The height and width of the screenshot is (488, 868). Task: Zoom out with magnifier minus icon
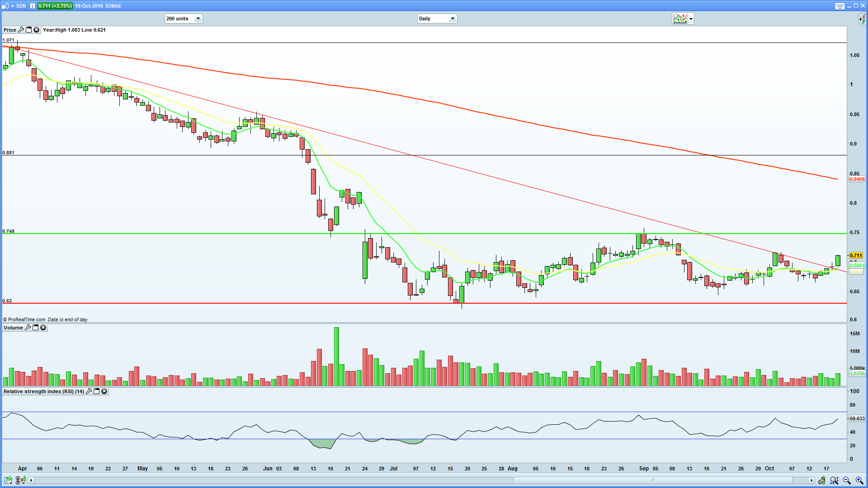[846, 480]
